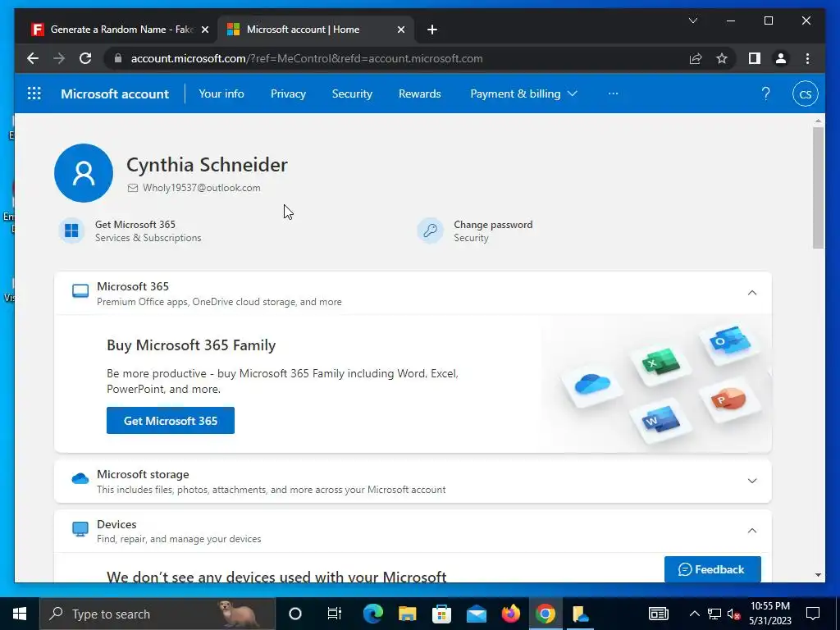Show more nav items via ellipsis
The height and width of the screenshot is (630, 840).
coord(613,94)
